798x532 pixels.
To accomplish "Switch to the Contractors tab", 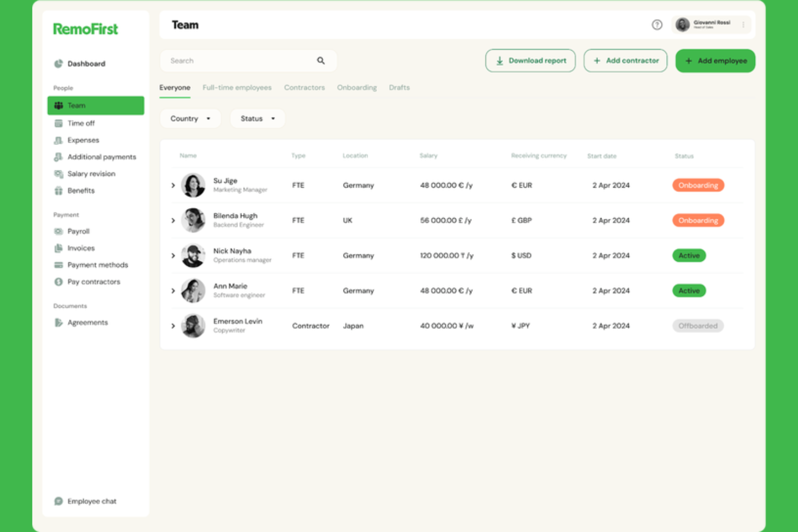I will tap(304, 87).
